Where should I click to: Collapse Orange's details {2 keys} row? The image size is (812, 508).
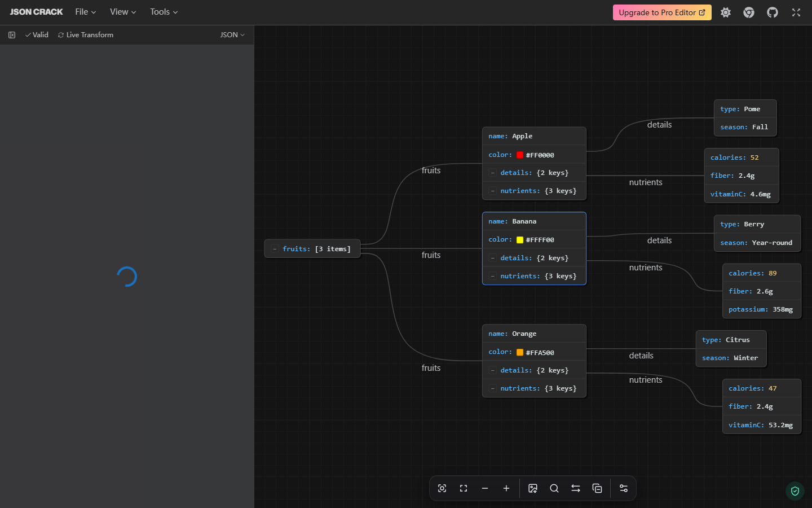pos(493,370)
